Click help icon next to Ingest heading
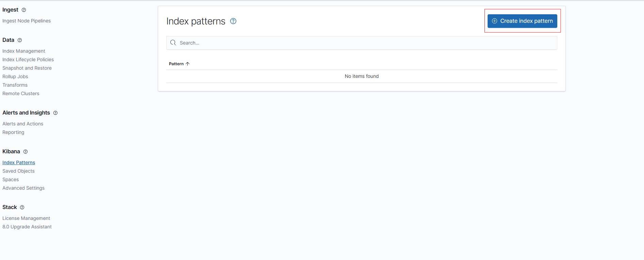This screenshot has width=644, height=260. click(x=24, y=10)
